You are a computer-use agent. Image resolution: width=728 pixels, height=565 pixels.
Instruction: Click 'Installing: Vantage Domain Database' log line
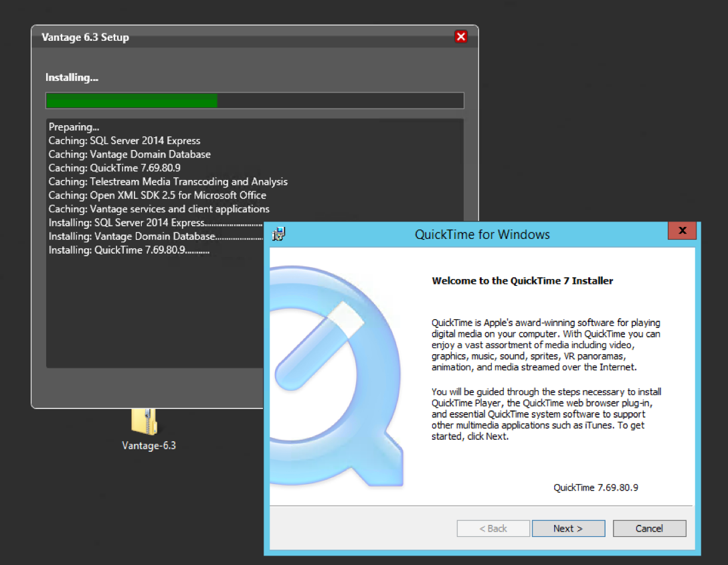pyautogui.click(x=155, y=236)
